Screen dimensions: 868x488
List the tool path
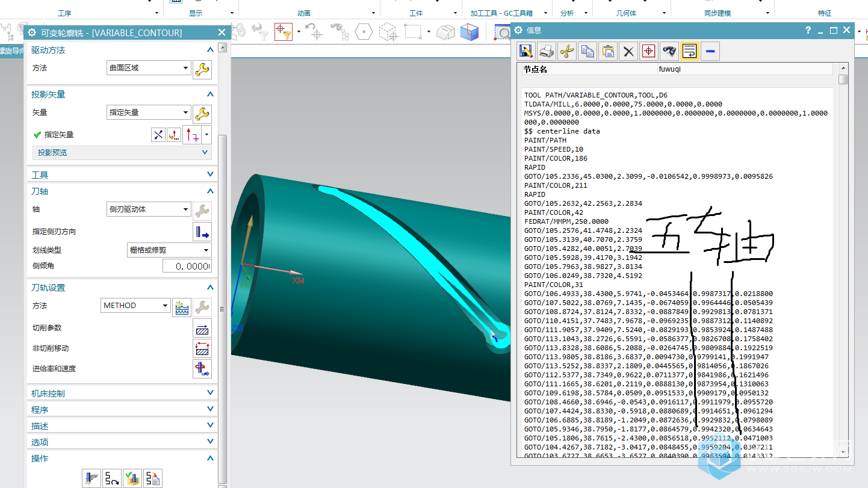tap(153, 478)
